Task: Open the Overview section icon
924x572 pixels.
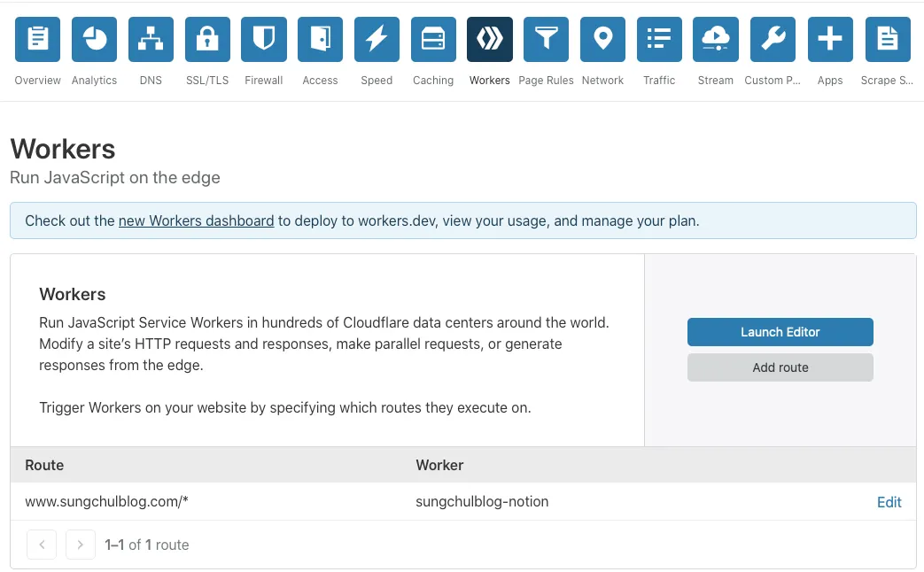Action: pyautogui.click(x=38, y=40)
